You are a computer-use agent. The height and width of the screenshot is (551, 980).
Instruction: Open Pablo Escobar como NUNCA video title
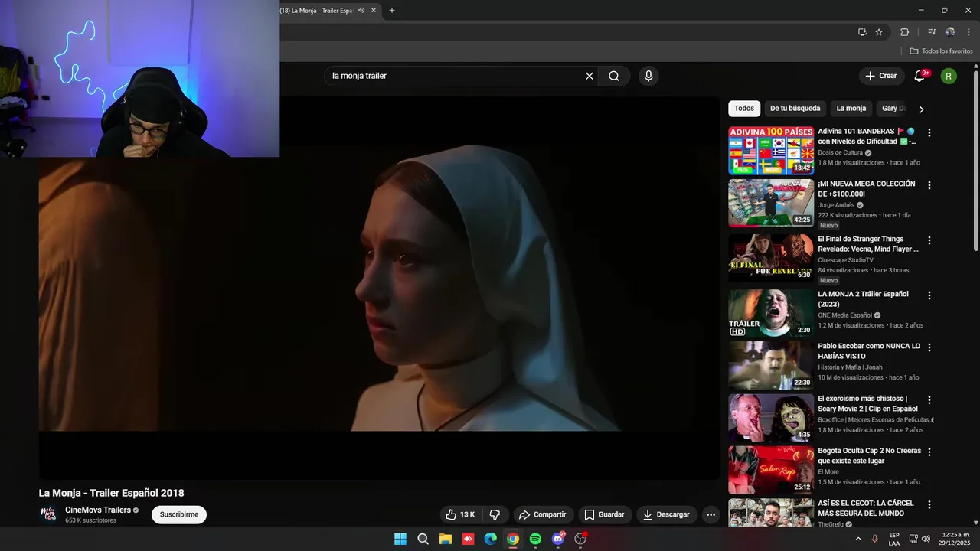pyautogui.click(x=869, y=350)
